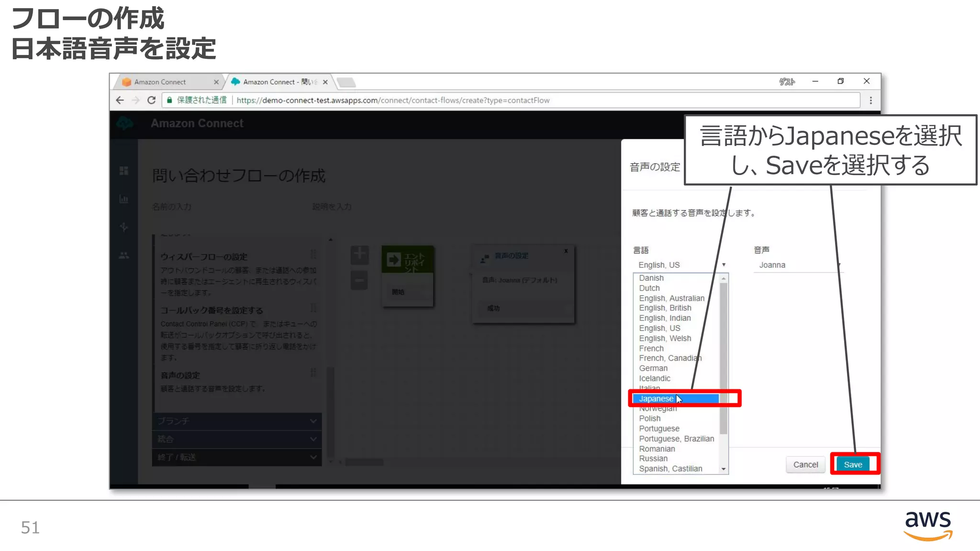Select Polish from the language list
The height and width of the screenshot is (551, 980).
pyautogui.click(x=676, y=419)
